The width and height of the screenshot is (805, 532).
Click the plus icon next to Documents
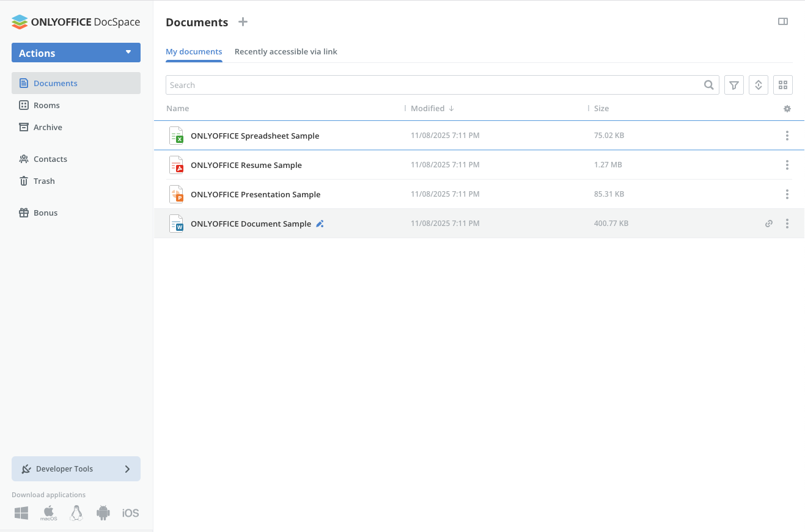click(x=243, y=22)
